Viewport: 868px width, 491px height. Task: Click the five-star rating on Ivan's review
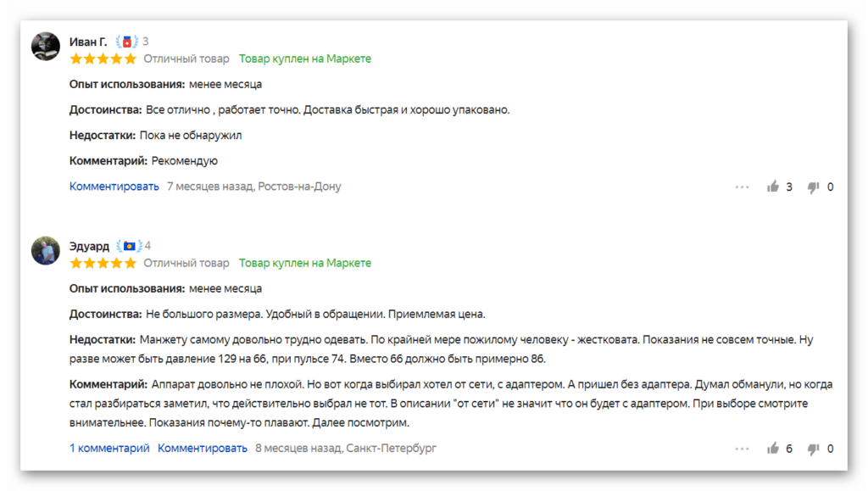103,59
